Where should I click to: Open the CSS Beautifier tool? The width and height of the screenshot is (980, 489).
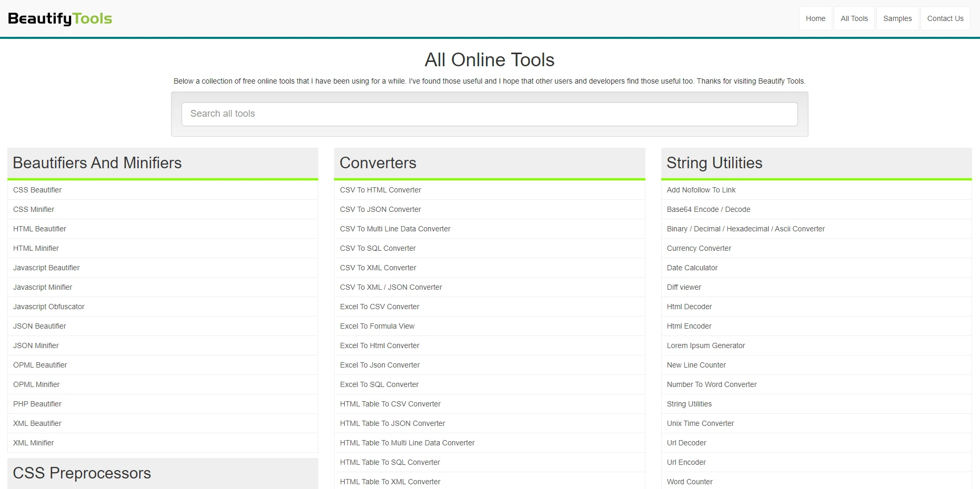tap(37, 190)
